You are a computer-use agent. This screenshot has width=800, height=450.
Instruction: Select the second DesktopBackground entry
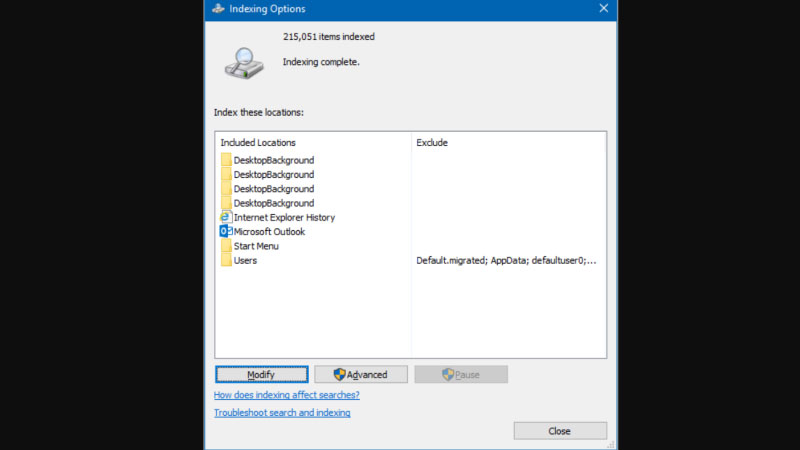point(273,175)
